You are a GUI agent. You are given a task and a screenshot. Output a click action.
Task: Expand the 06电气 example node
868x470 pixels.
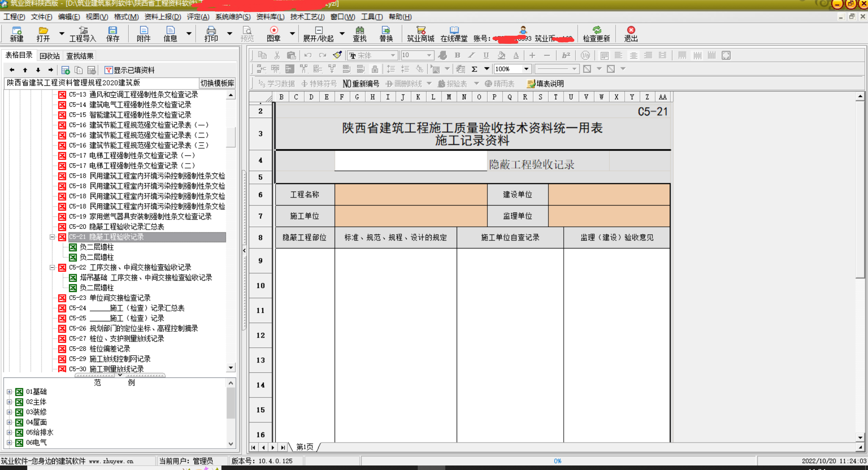tap(9, 443)
